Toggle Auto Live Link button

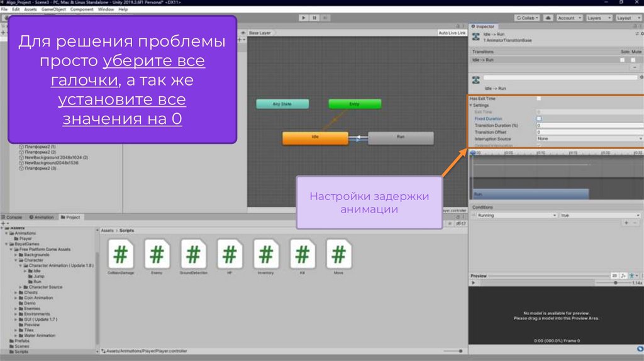[x=452, y=33]
